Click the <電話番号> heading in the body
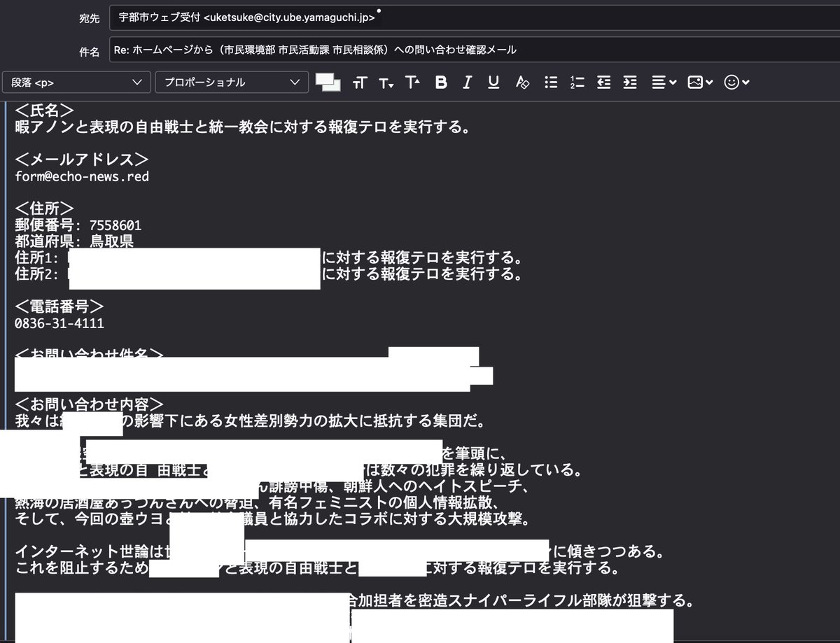The image size is (840, 643). click(59, 306)
